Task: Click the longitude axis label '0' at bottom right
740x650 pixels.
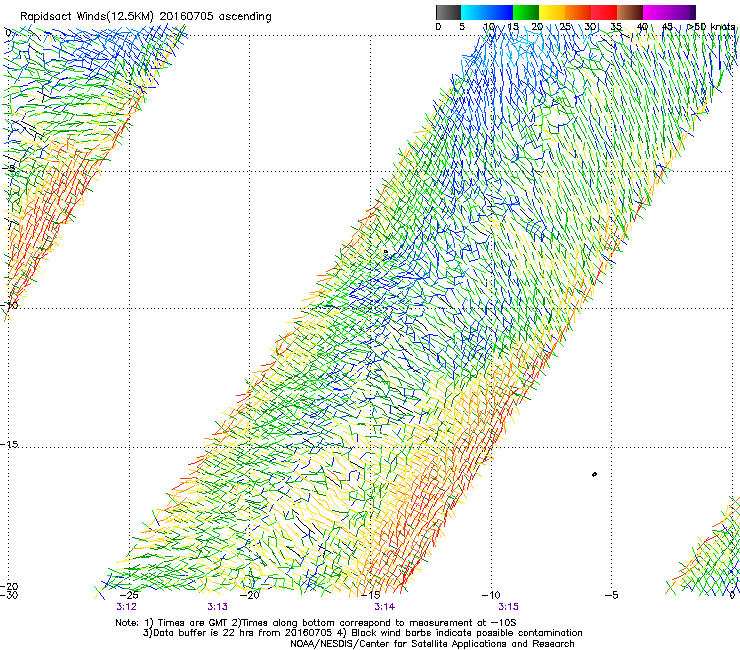Action: tap(732, 595)
